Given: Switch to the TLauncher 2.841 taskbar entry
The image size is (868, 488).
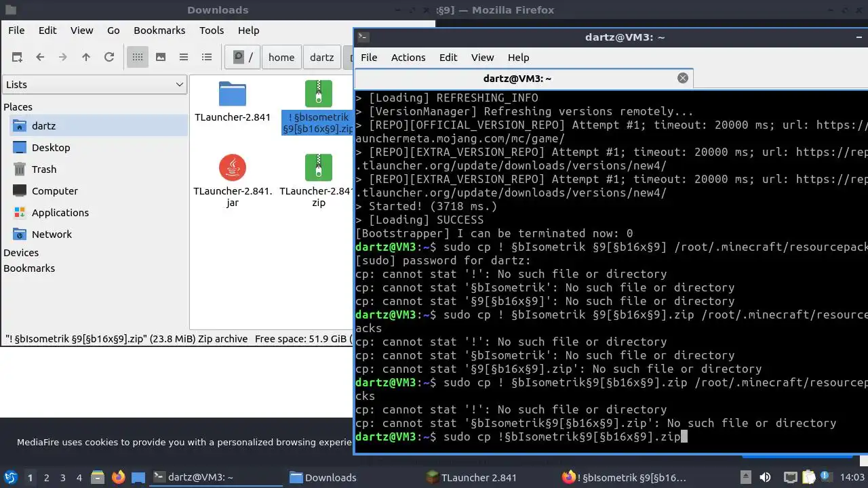Looking at the screenshot, I should coord(490,478).
